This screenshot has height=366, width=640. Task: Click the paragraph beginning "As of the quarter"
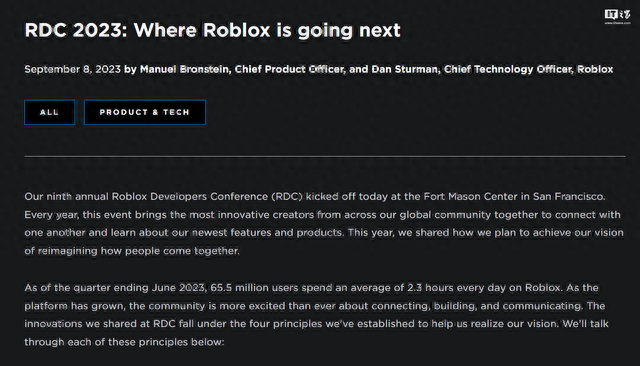click(316, 315)
